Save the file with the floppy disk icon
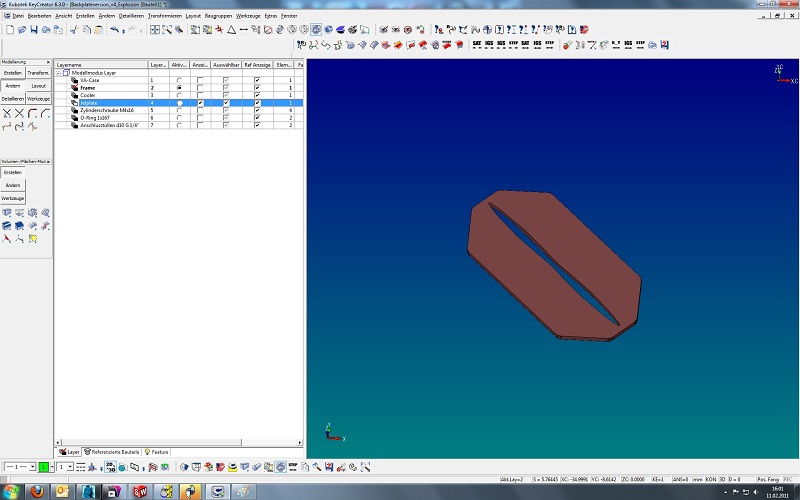Screen dimensions: 800x500 click(x=34, y=30)
